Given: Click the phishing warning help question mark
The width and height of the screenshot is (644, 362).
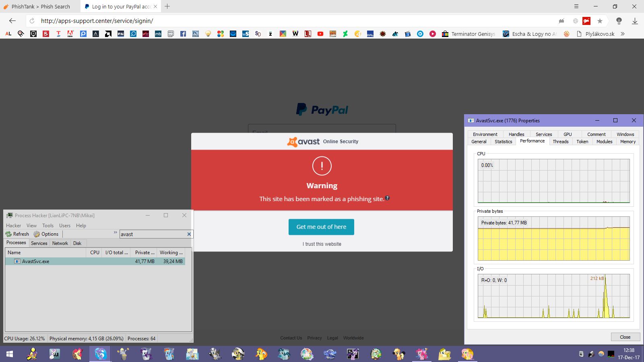Looking at the screenshot, I should (387, 198).
